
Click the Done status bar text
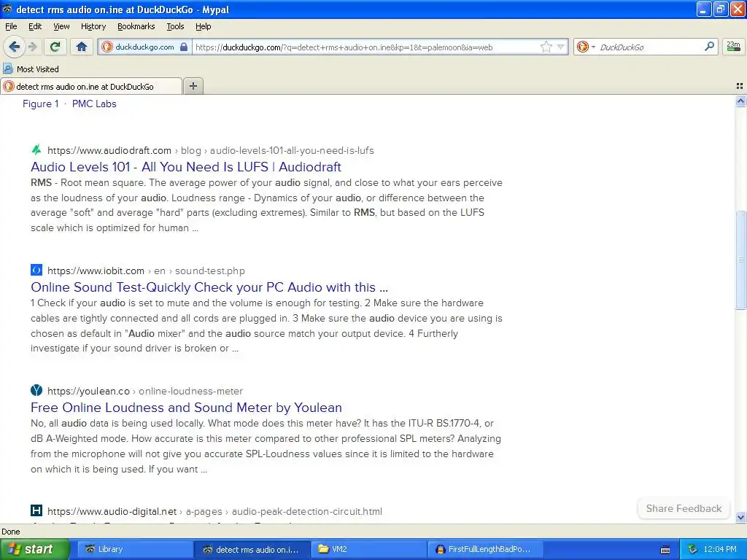coord(10,532)
